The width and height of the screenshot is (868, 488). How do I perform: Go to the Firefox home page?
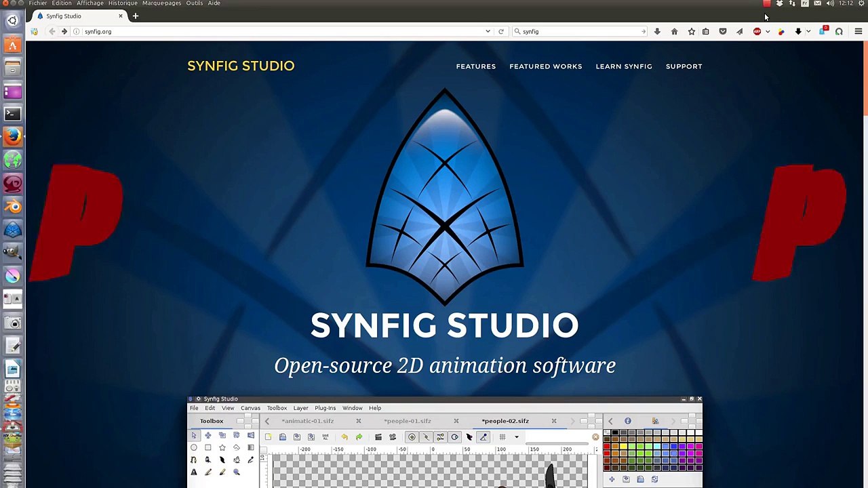[674, 31]
